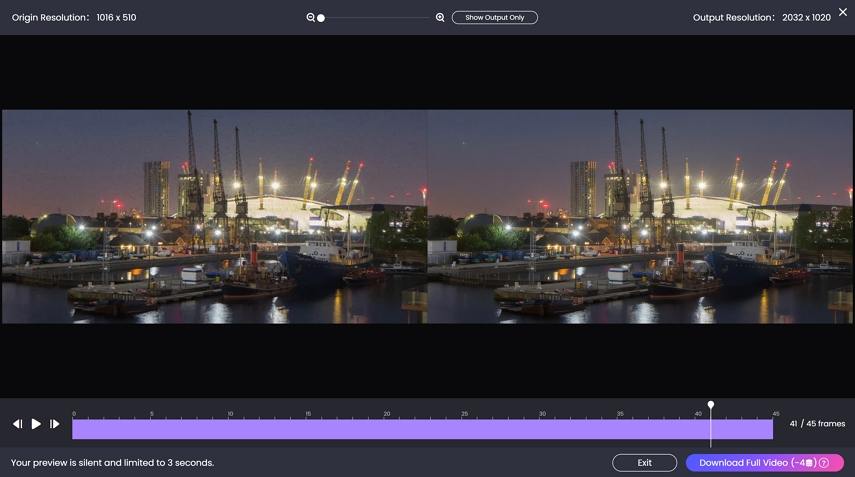Click the timeline ruler tick labeled 10

(230, 414)
